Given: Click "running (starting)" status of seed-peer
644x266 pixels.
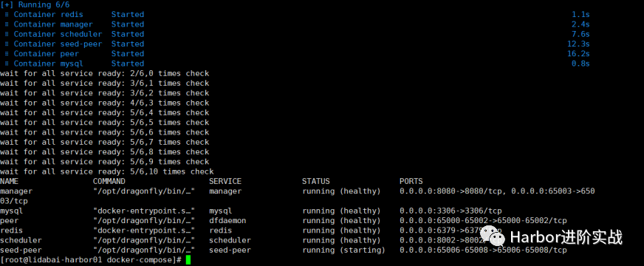Looking at the screenshot, I should 343,250.
